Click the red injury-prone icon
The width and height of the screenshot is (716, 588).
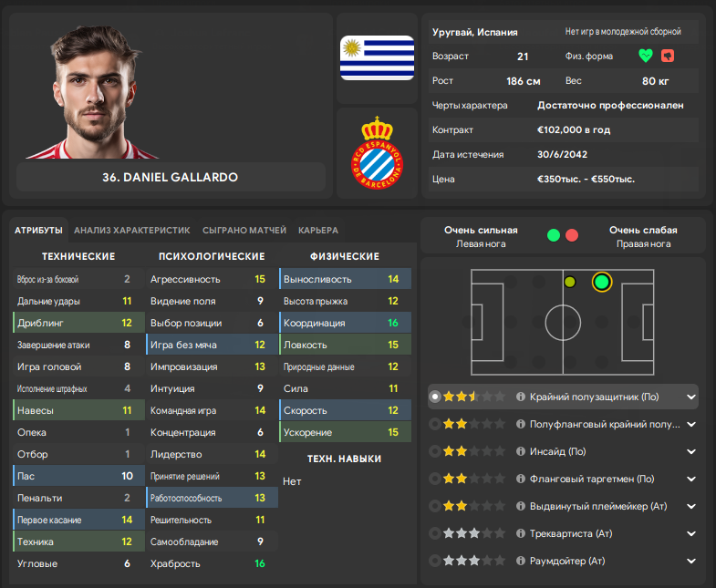pyautogui.click(x=668, y=57)
